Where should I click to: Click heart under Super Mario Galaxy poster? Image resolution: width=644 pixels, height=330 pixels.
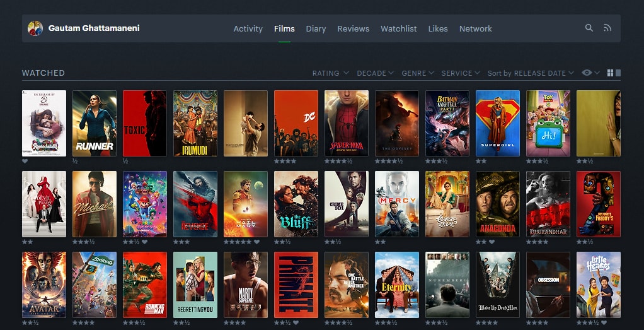click(x=144, y=242)
